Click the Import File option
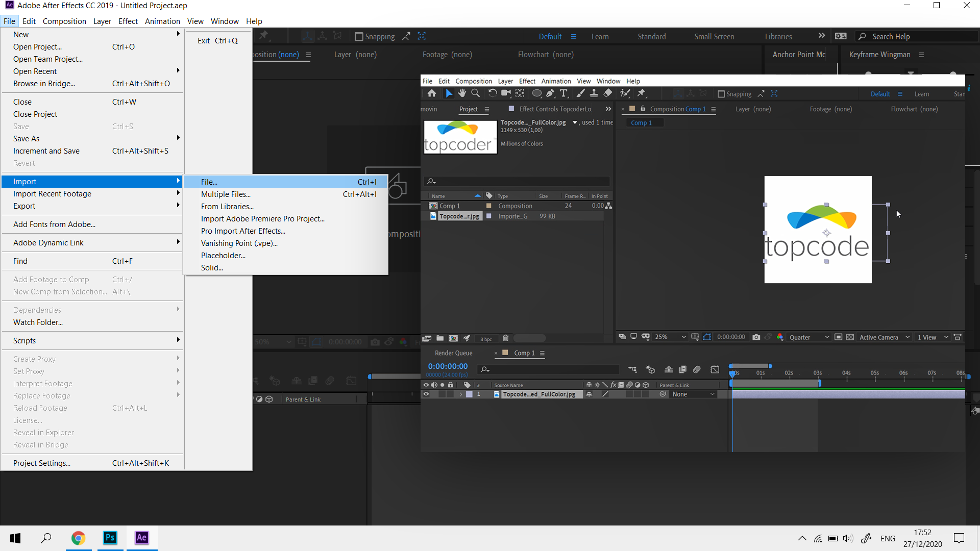The image size is (980, 551). click(209, 182)
